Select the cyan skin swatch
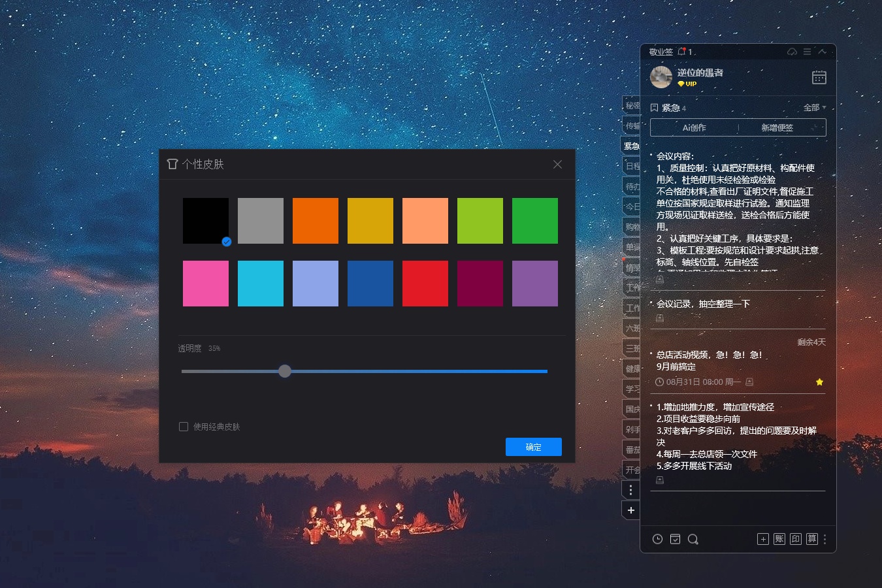This screenshot has height=588, width=882. click(261, 284)
